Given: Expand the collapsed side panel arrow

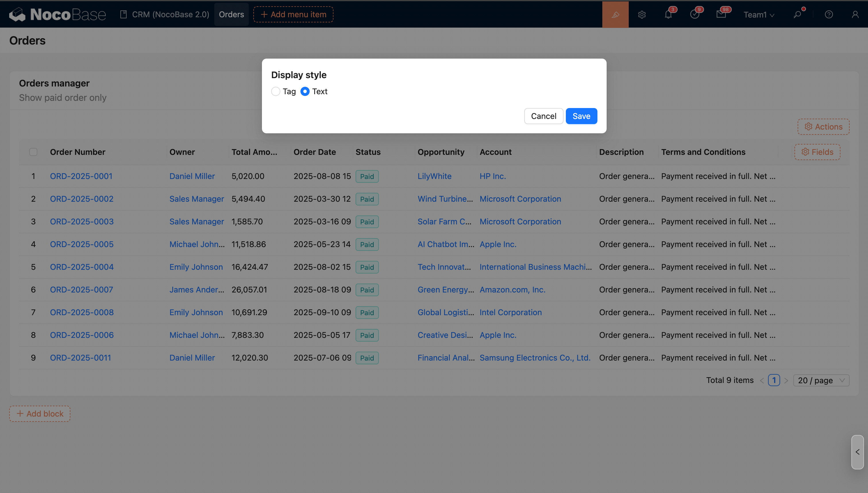Looking at the screenshot, I should (857, 452).
